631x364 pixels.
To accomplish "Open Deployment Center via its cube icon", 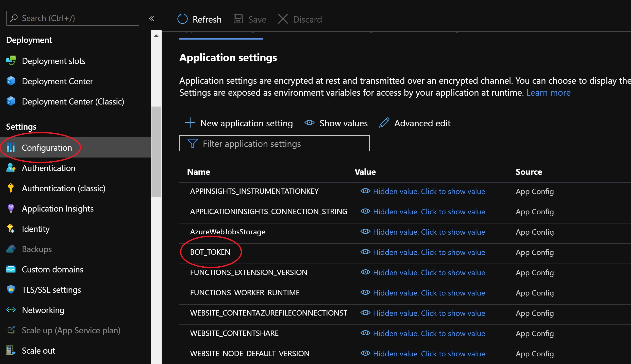I will point(11,81).
